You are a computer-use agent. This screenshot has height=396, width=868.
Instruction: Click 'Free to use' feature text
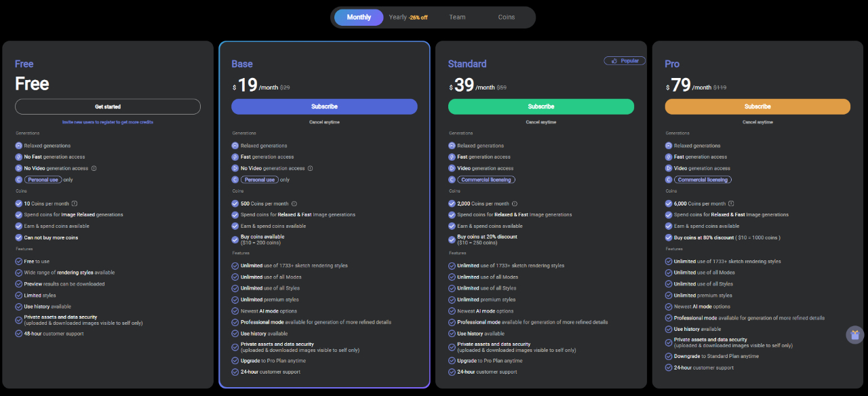point(37,261)
